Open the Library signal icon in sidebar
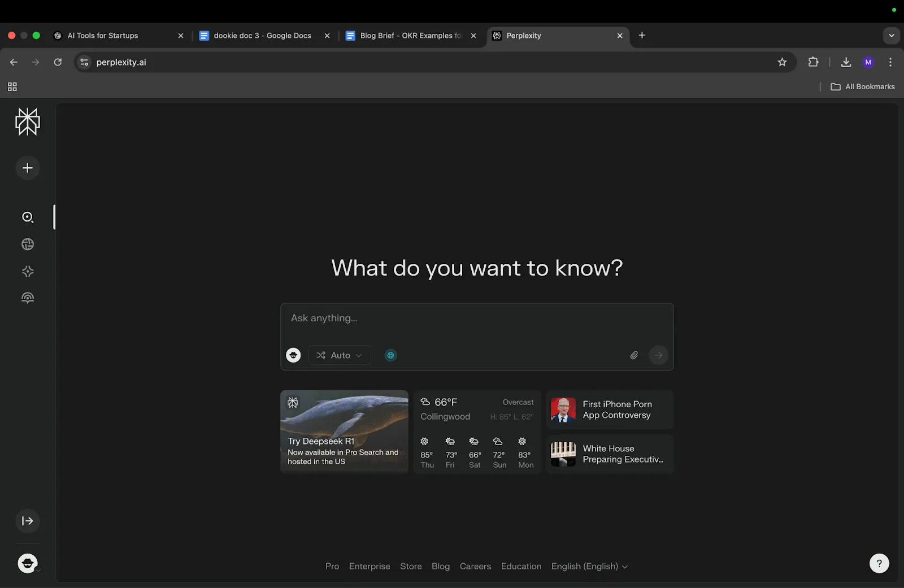Viewport: 904px width, 588px height. tap(28, 298)
